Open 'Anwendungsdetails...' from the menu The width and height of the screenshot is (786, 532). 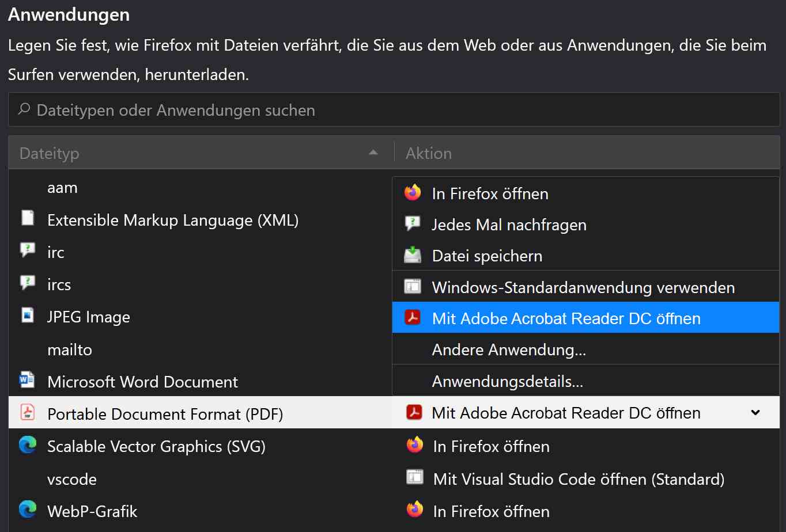point(508,381)
